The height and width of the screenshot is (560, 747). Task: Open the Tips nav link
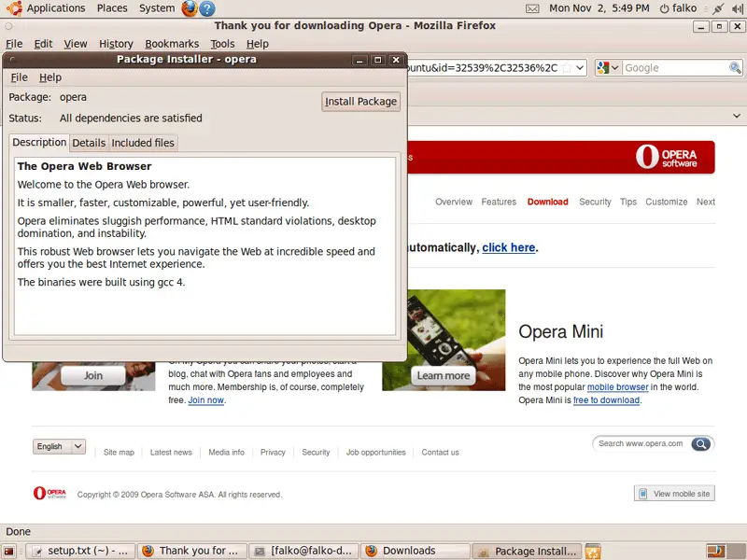628,202
